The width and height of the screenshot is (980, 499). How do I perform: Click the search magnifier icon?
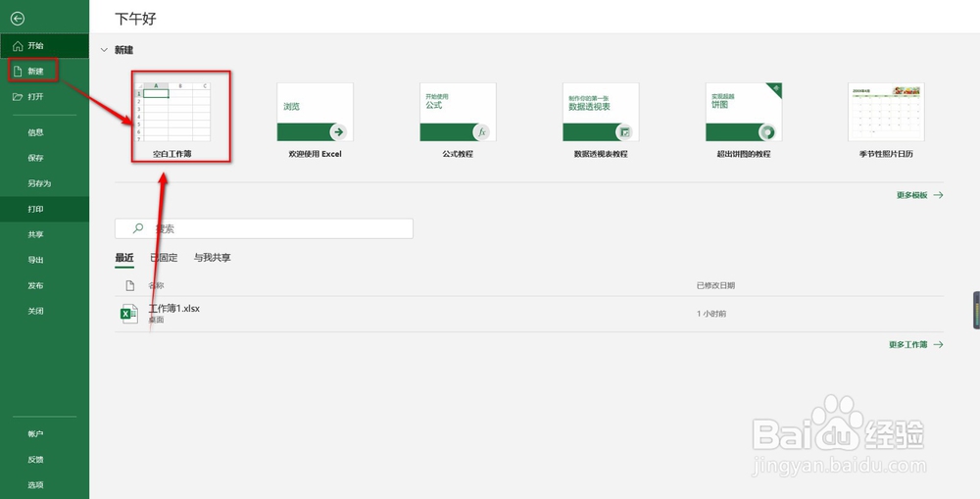click(139, 228)
